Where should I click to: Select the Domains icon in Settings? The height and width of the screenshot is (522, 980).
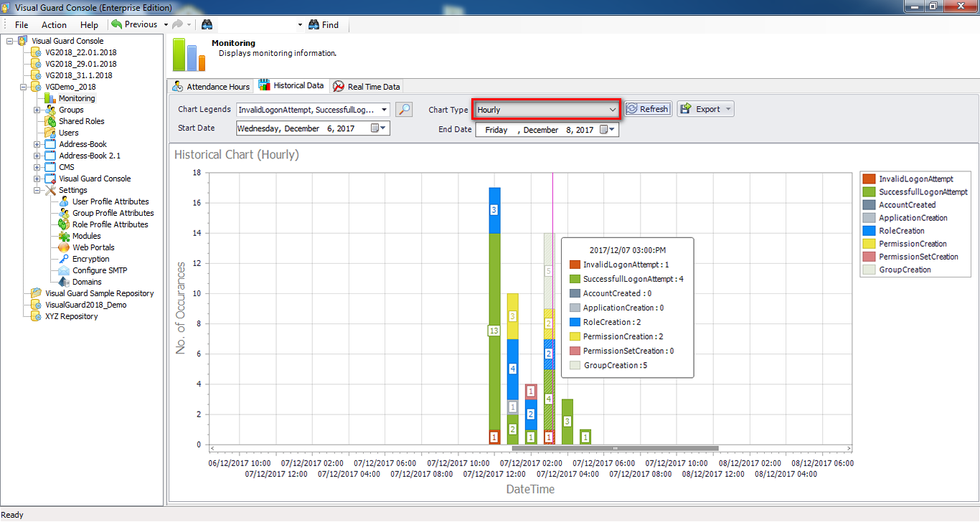64,282
